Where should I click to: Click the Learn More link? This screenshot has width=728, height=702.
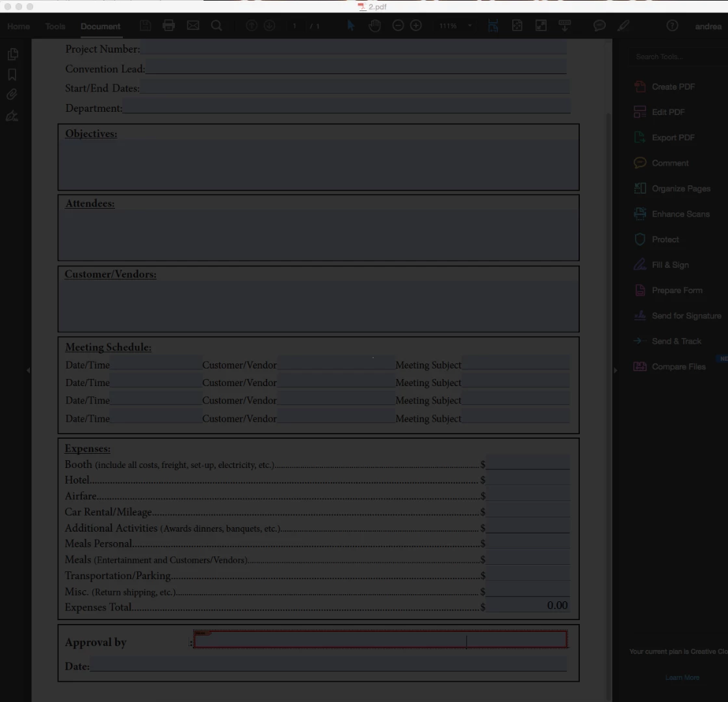(682, 677)
